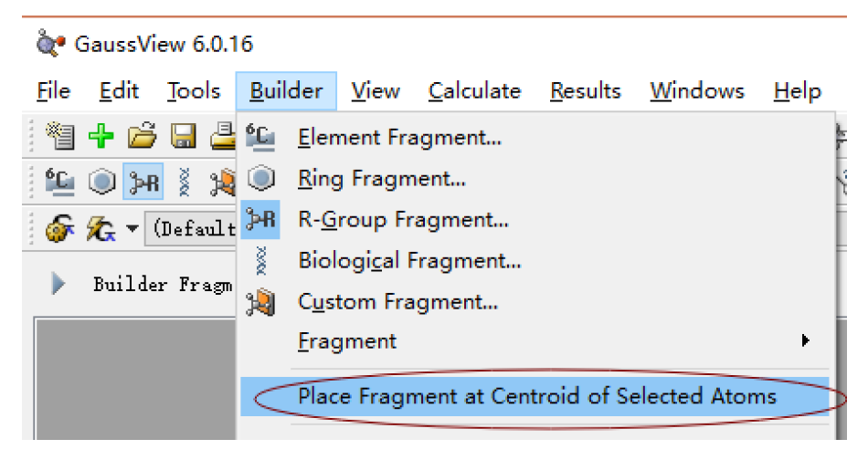The width and height of the screenshot is (868, 460).
Task: Choose Place Fragment at Centroid of Selected Atoms
Action: coord(536,396)
